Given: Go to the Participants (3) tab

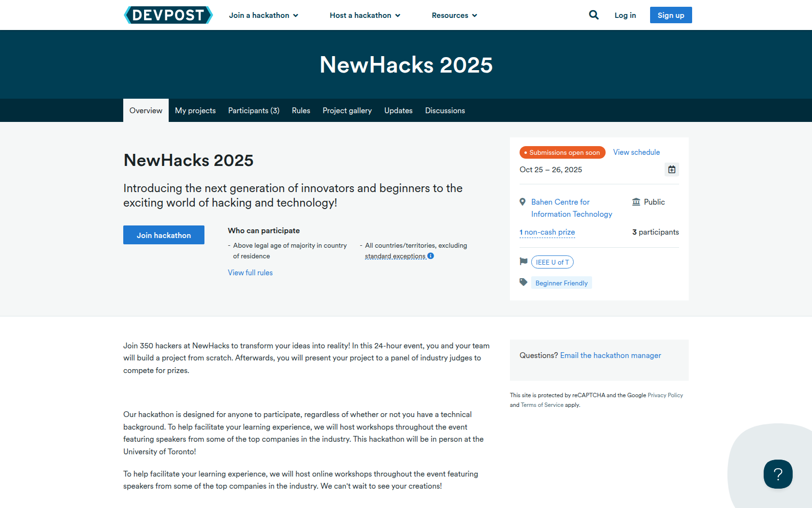Looking at the screenshot, I should [253, 111].
